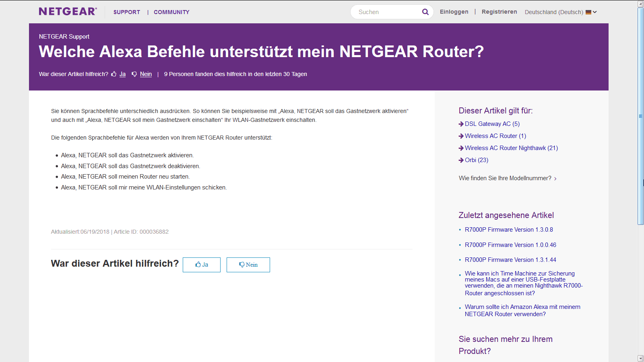Open 'Wie finden Sie Ihre Modellnummer?' link
Screen dimensions: 644x362
click(x=505, y=178)
